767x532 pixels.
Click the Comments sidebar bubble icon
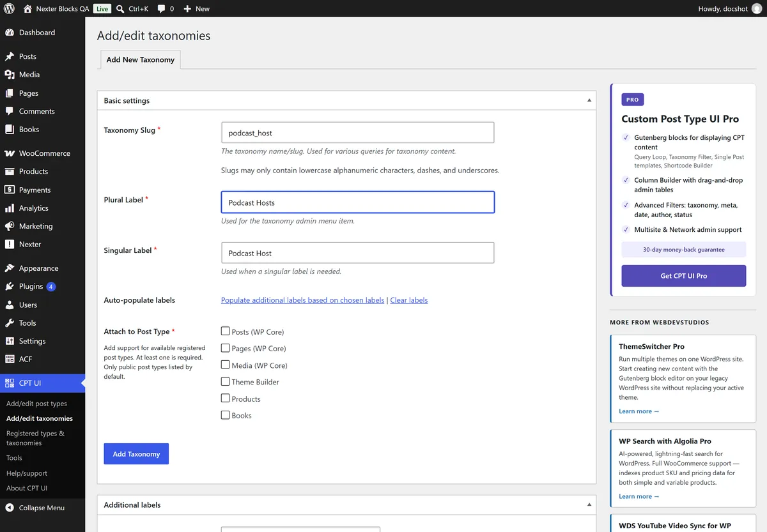(10, 111)
